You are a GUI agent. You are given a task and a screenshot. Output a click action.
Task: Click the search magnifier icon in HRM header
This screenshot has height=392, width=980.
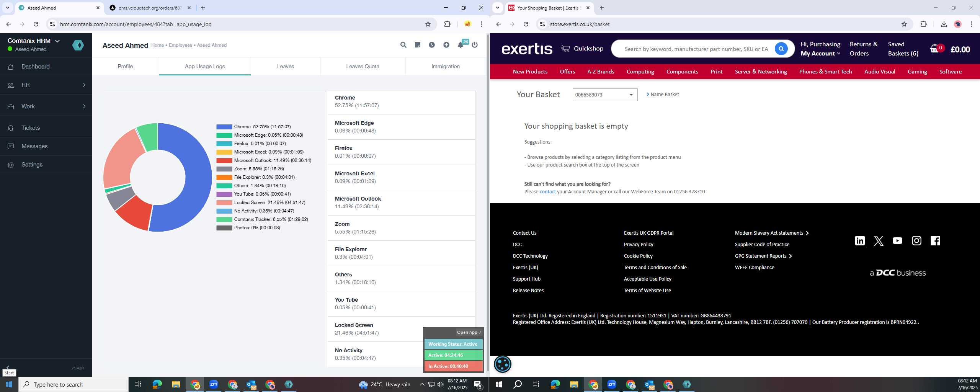(403, 45)
